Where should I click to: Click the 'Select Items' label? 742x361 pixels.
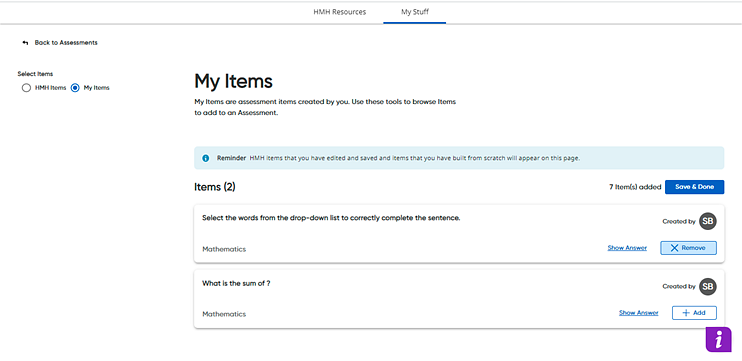pyautogui.click(x=35, y=74)
